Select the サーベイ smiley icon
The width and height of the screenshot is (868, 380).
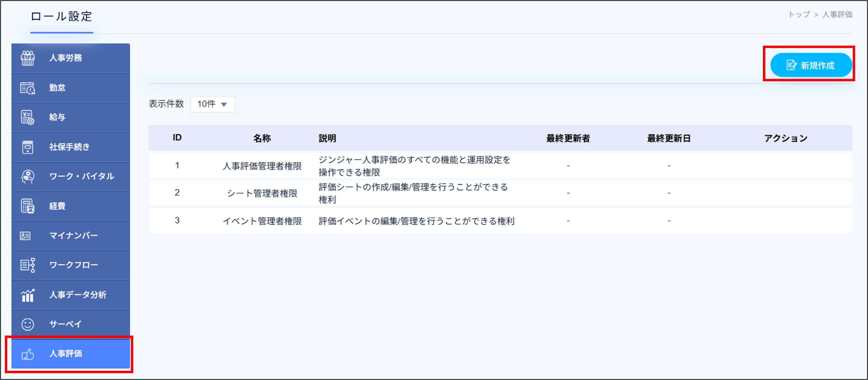[x=27, y=324]
